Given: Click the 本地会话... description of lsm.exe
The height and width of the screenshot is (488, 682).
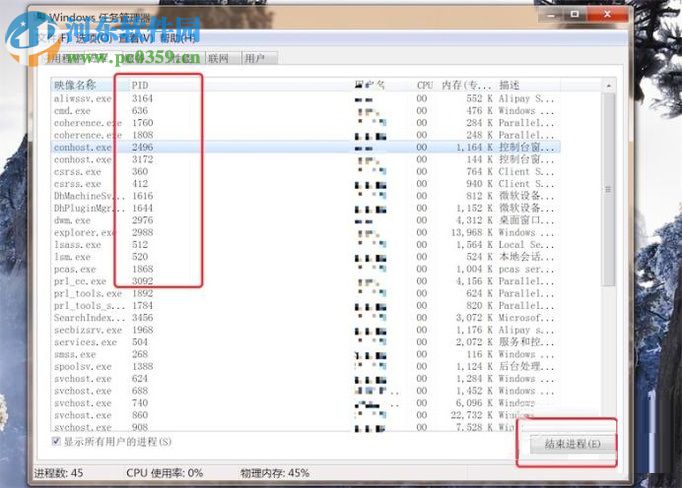Looking at the screenshot, I should (526, 257).
